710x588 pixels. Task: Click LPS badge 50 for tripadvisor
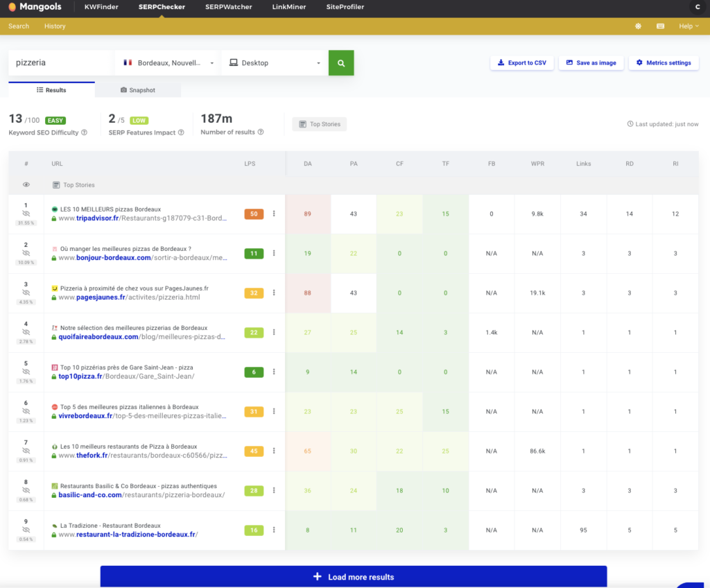[254, 214]
